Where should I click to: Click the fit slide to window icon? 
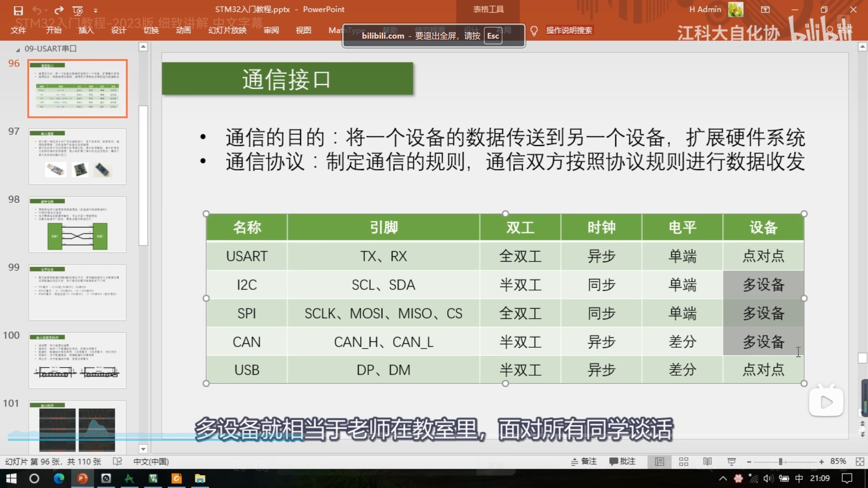coord(860,461)
